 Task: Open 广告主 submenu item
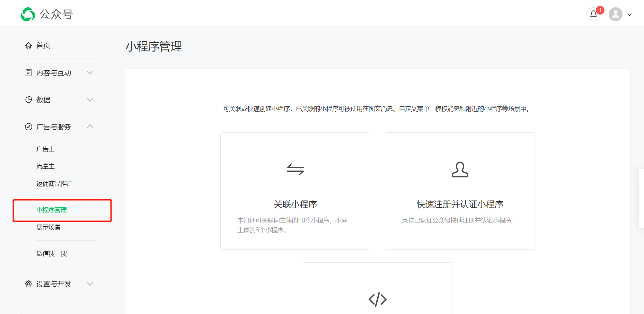45,149
